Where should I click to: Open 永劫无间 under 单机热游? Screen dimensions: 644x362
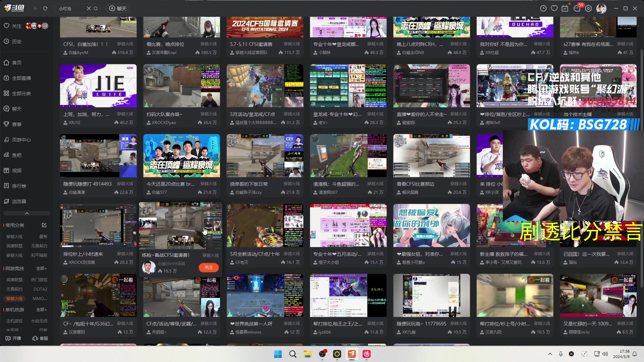point(39,321)
